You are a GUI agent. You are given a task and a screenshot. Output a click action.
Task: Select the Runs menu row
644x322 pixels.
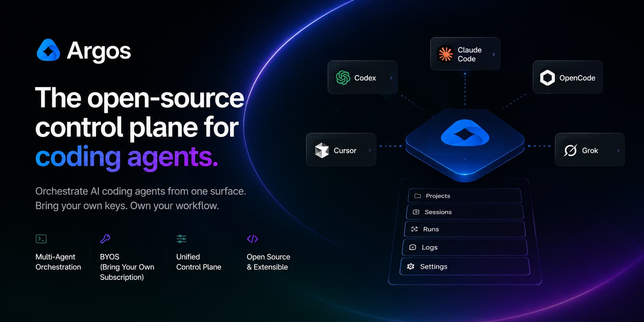[465, 229]
